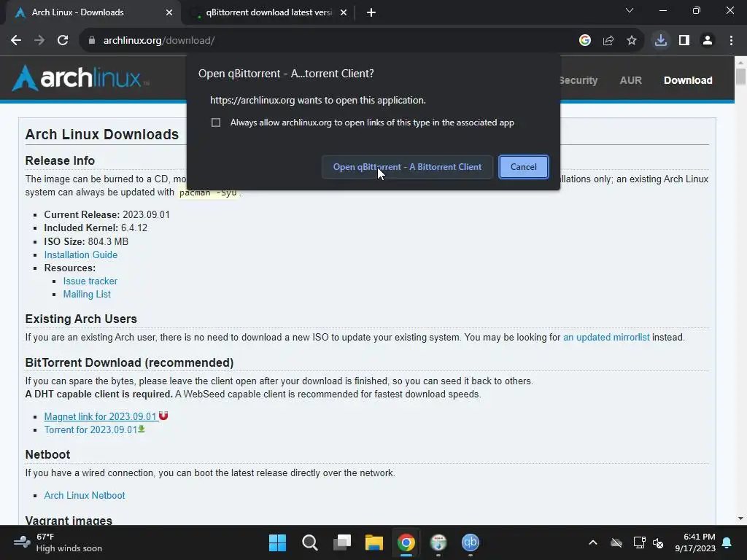The image size is (747, 560).
Task: Switch to the qBittorrent download tab
Action: (269, 13)
